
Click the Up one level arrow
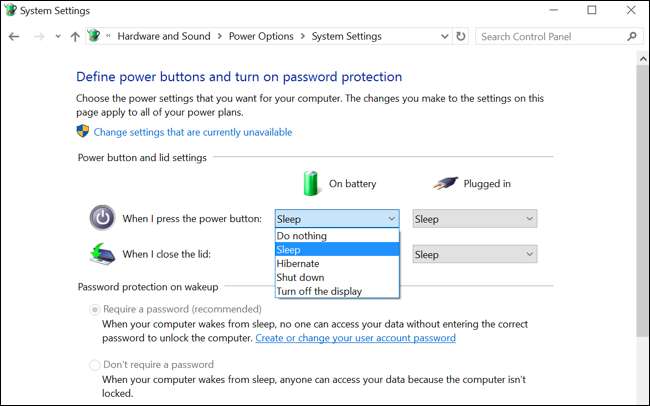(x=75, y=36)
